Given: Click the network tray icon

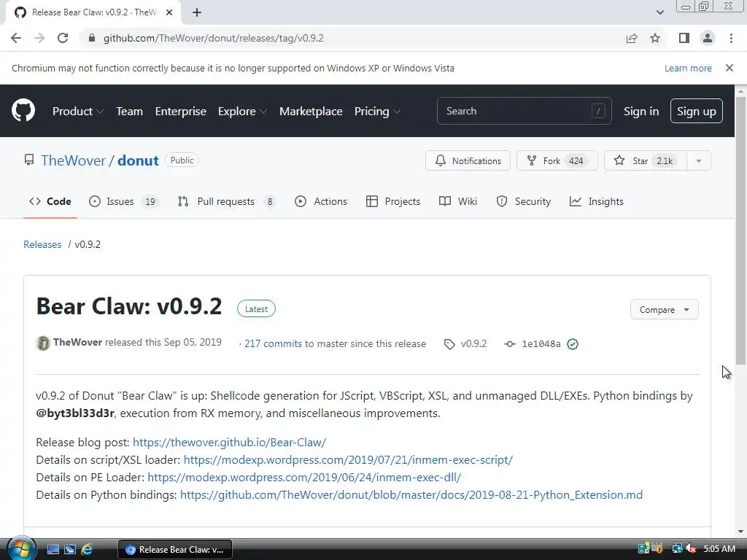Looking at the screenshot, I should click(x=677, y=549).
